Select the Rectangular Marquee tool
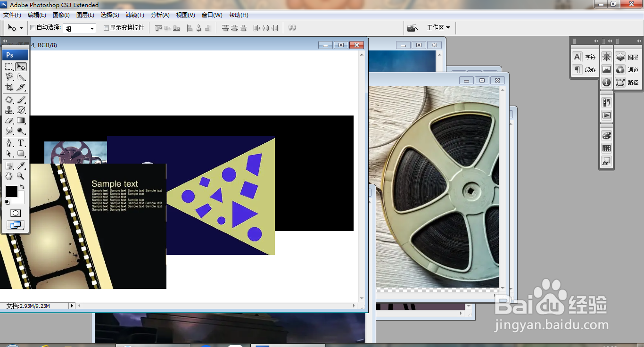Image resolution: width=644 pixels, height=347 pixels. (9, 67)
